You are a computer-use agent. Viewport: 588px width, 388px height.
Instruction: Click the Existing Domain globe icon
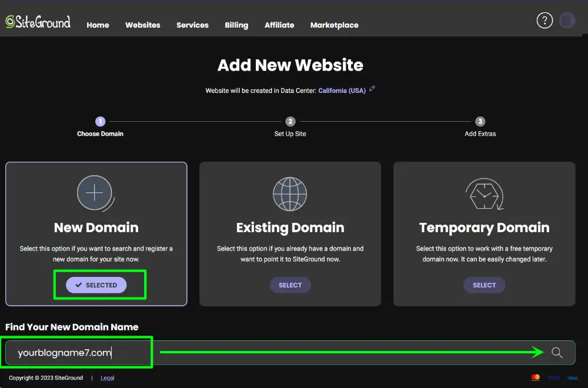click(x=290, y=193)
